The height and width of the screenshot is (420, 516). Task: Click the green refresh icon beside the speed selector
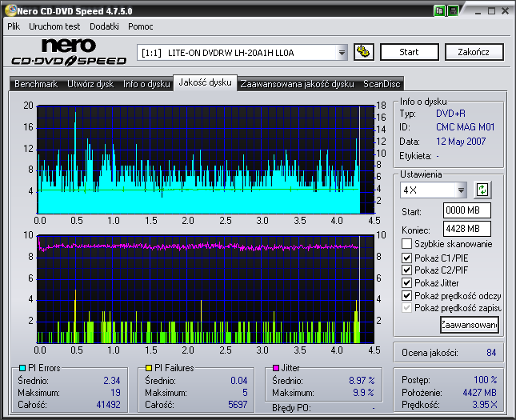coord(482,190)
